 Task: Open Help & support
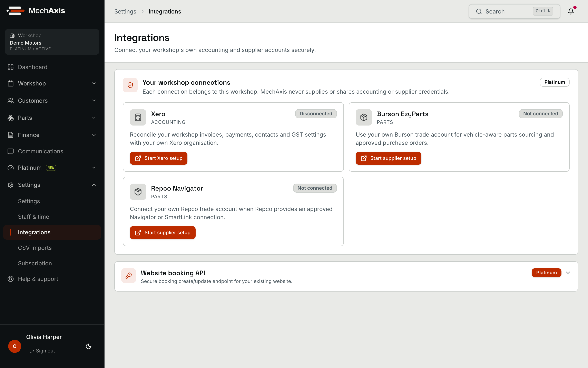[52, 279]
